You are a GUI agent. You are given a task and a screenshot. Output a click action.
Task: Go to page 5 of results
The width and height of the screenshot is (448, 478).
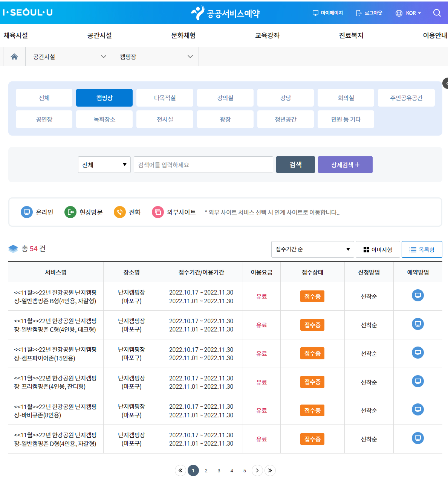pos(245,470)
